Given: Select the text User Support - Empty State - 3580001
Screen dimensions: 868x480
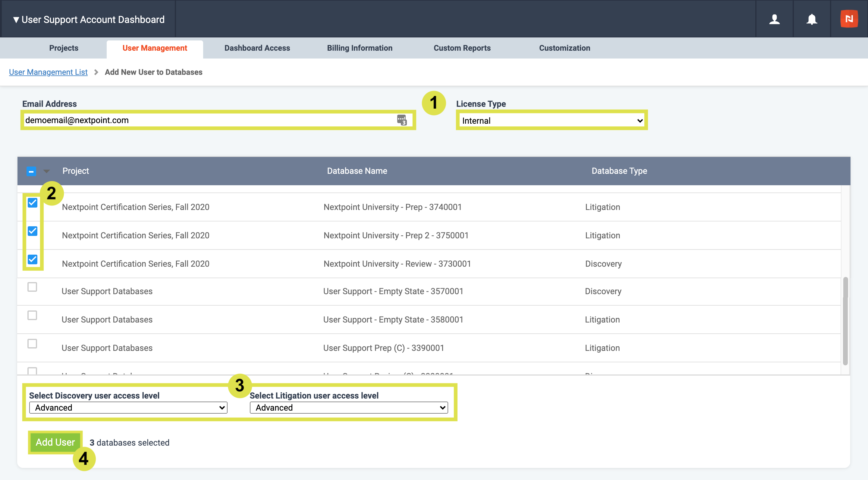Looking at the screenshot, I should (x=393, y=319).
